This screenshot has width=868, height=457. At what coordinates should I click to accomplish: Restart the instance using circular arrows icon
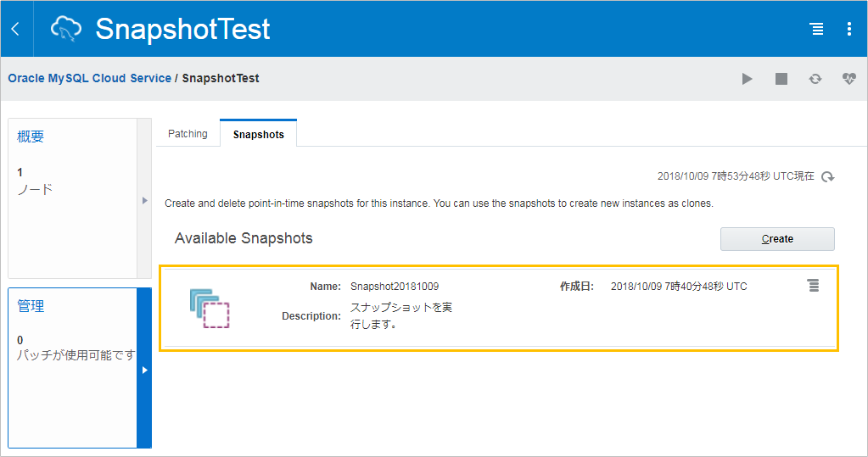[x=815, y=79]
